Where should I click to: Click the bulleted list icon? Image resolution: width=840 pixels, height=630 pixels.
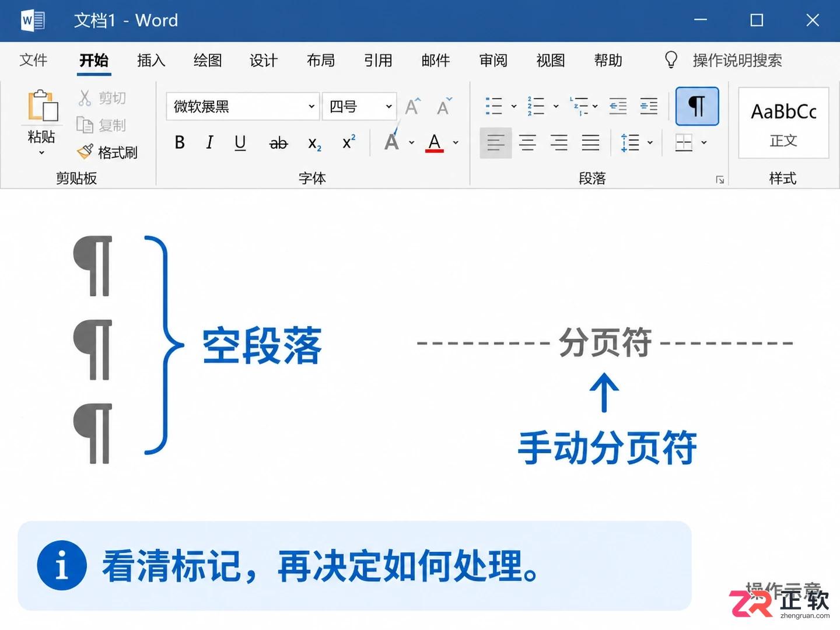(494, 106)
